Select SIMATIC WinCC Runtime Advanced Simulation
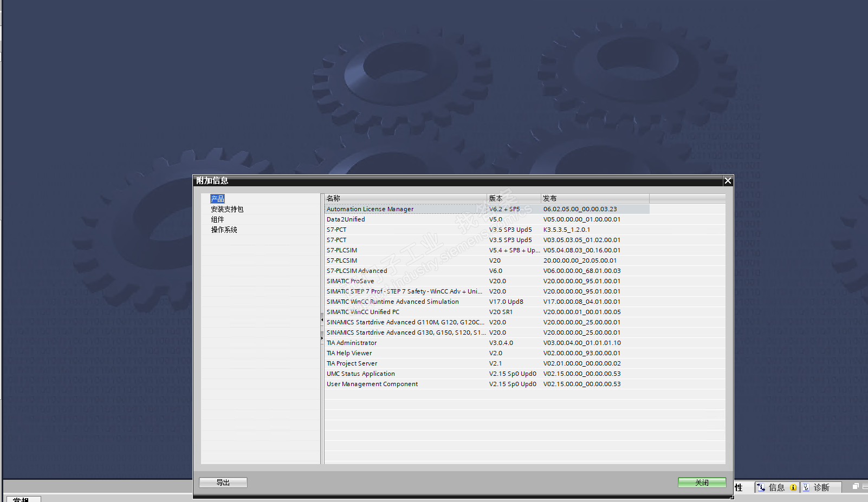 point(393,302)
